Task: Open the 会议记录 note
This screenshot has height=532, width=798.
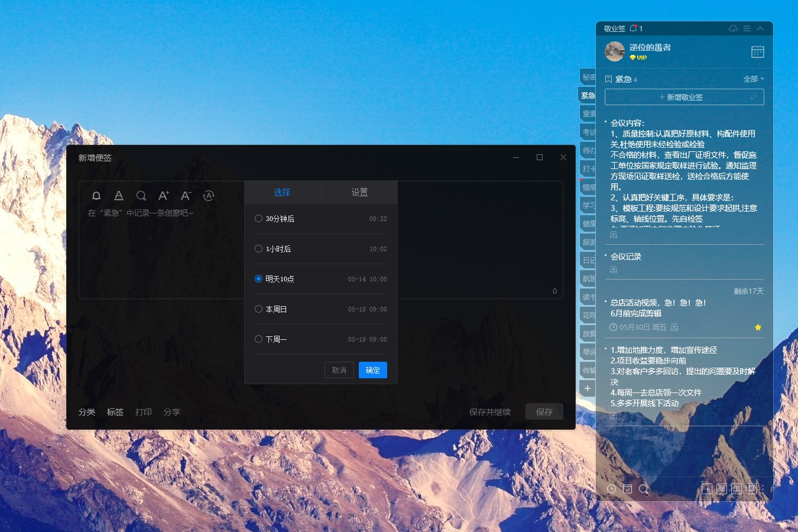Action: (626, 257)
